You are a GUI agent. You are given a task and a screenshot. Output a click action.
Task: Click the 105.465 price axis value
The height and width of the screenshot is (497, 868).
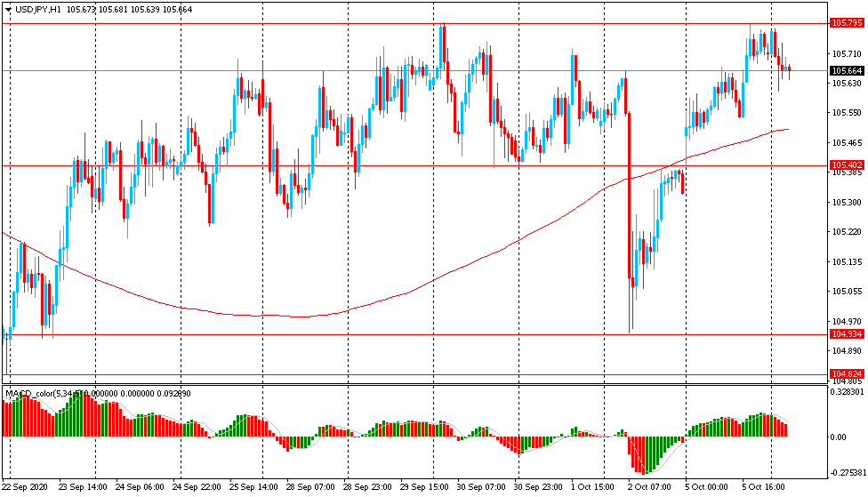tap(847, 143)
